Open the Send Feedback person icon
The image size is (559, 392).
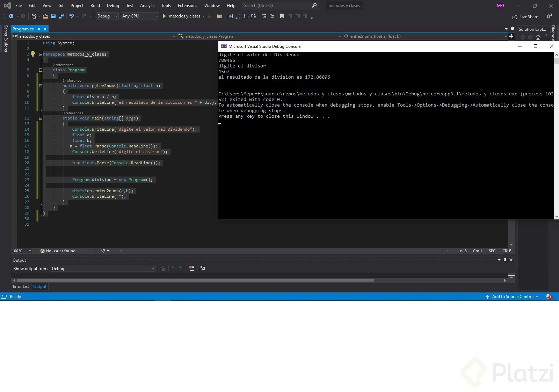click(549, 16)
